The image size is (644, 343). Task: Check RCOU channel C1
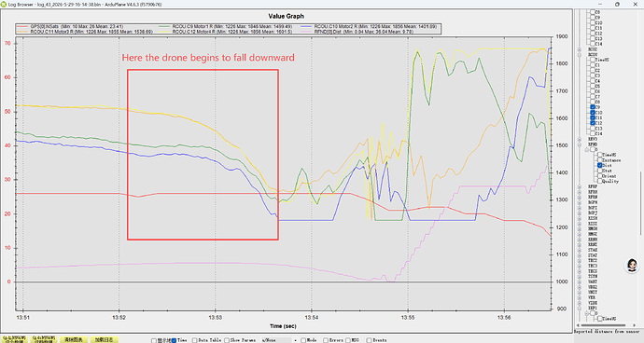pyautogui.click(x=593, y=65)
